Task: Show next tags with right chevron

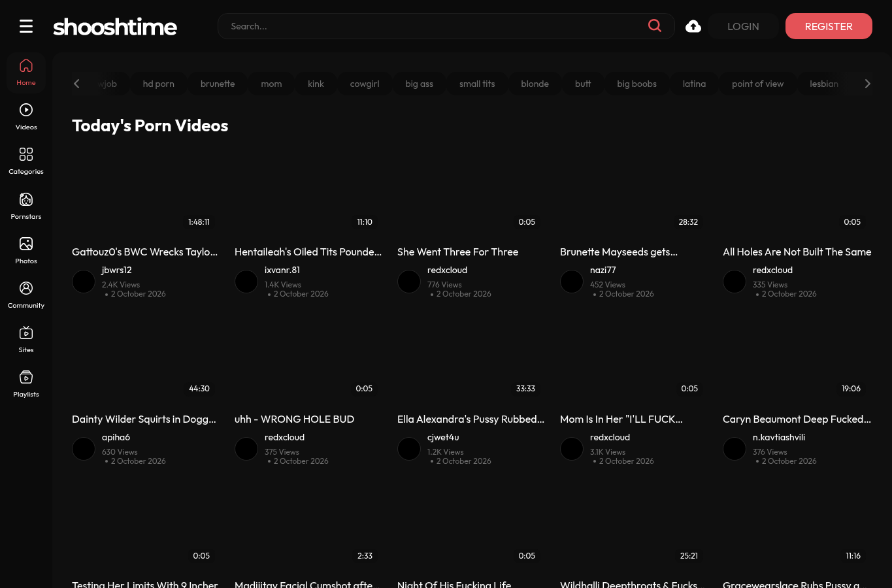Action: pyautogui.click(x=867, y=84)
